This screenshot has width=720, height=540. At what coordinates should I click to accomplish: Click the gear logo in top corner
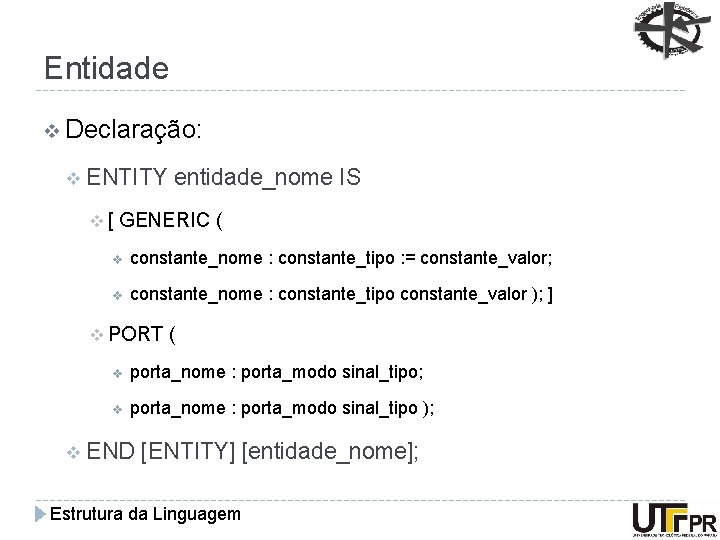point(672,30)
